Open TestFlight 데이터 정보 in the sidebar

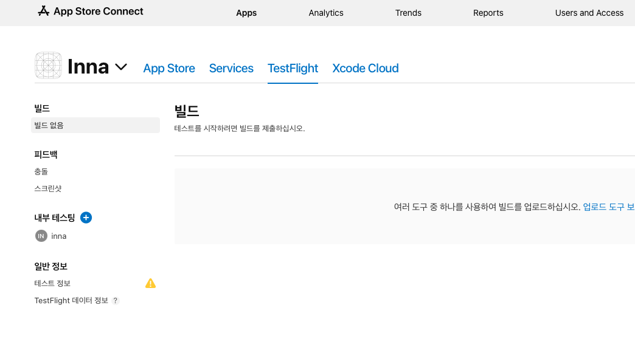coord(71,301)
